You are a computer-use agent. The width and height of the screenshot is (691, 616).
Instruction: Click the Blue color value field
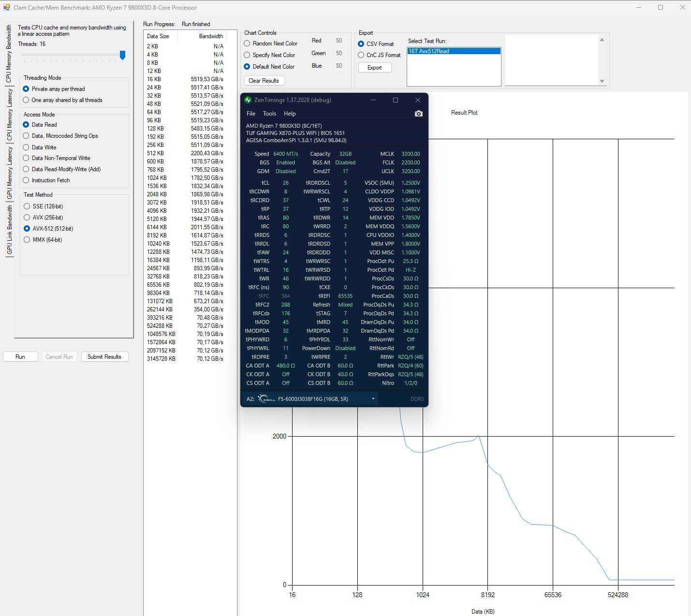(x=339, y=66)
